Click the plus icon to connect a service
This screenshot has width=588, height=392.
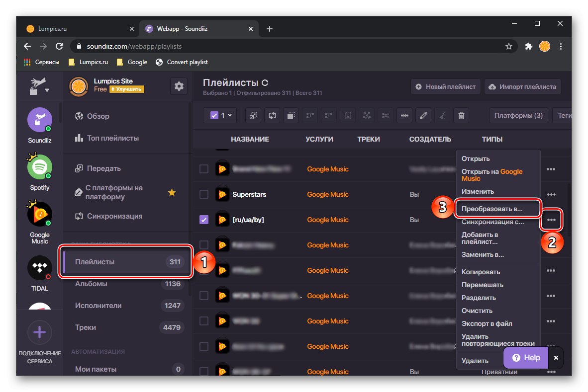click(40, 332)
